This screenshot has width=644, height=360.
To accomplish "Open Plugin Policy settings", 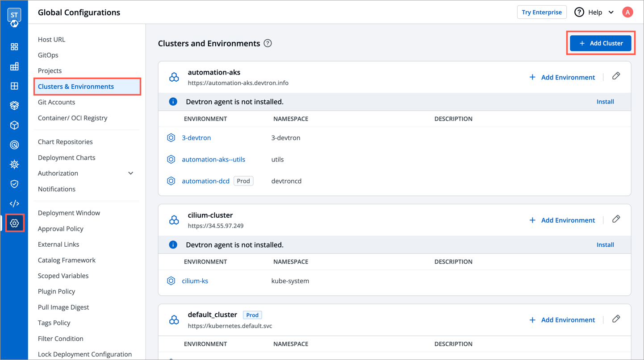I will tap(56, 291).
